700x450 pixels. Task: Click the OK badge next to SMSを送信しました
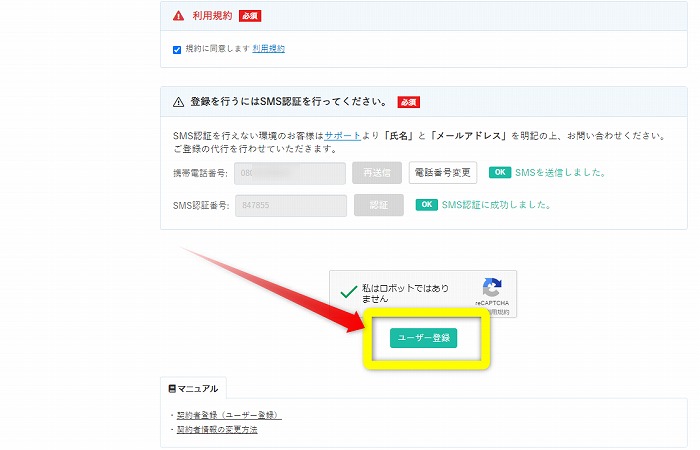[x=499, y=172]
